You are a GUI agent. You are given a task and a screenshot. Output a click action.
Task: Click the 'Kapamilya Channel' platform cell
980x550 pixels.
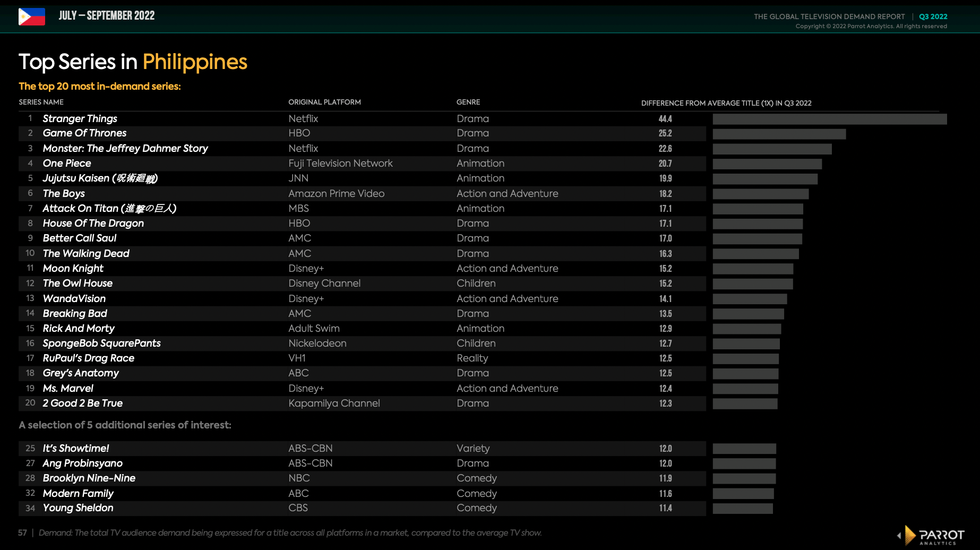[334, 403]
